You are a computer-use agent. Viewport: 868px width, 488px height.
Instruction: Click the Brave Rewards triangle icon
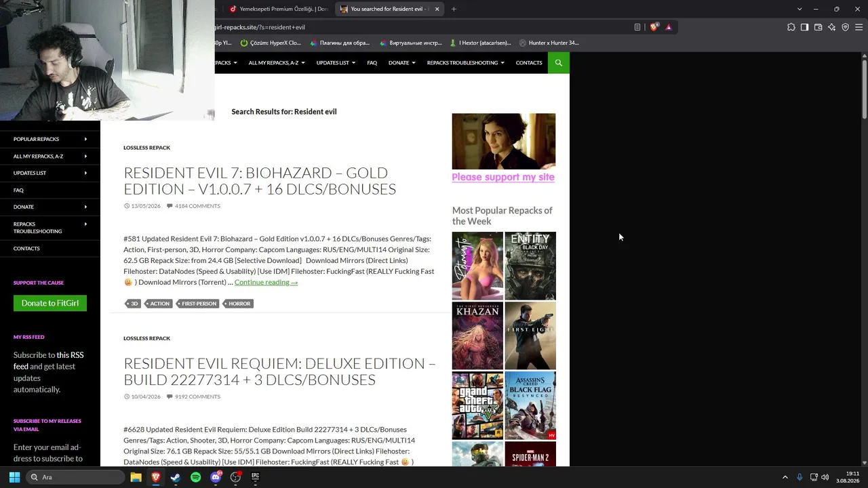669,27
